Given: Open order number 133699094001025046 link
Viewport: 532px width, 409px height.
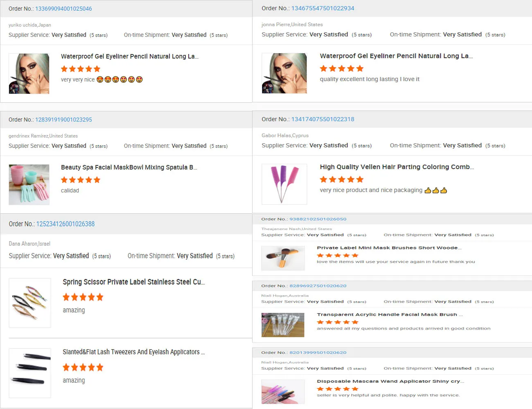Looking at the screenshot, I should pyautogui.click(x=63, y=9).
